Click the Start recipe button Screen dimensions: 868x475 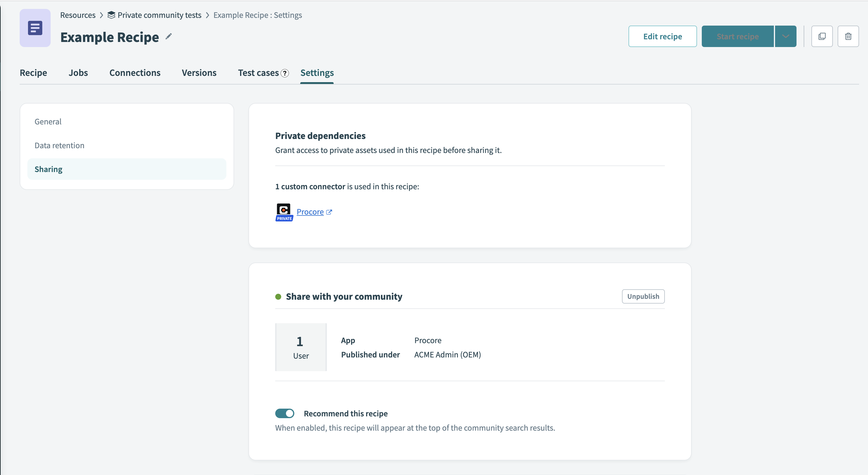[x=737, y=36]
